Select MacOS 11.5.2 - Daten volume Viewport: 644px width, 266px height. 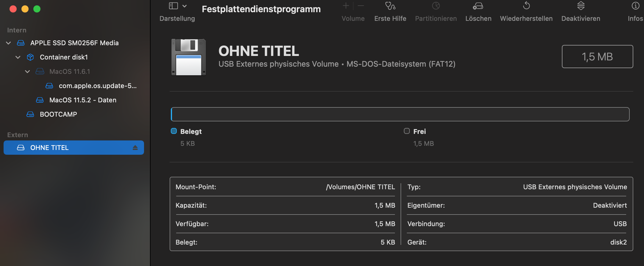tap(83, 100)
